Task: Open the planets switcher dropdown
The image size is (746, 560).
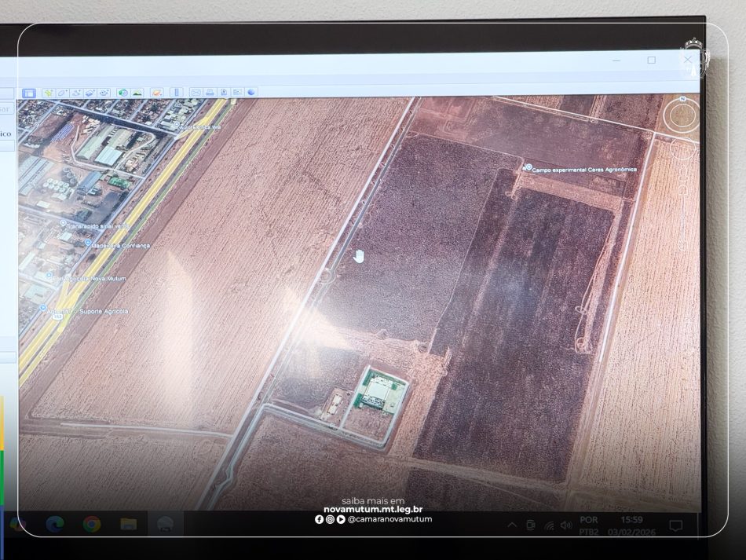Action: [157, 93]
